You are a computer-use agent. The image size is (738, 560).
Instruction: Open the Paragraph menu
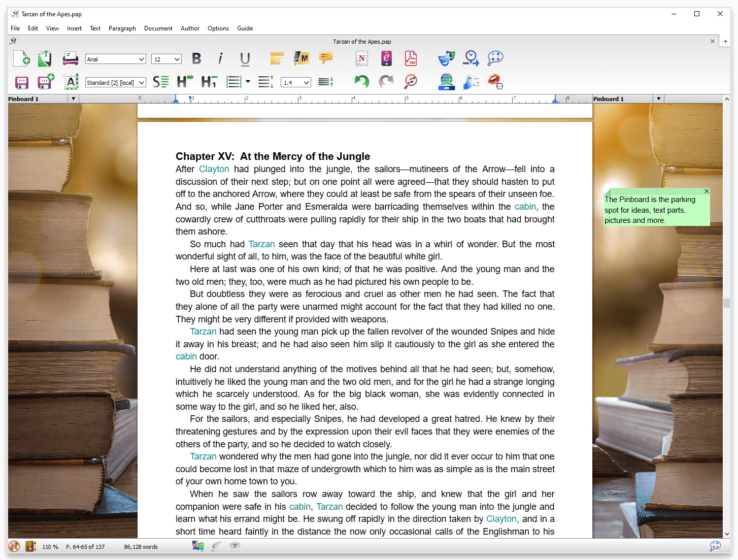tap(122, 28)
